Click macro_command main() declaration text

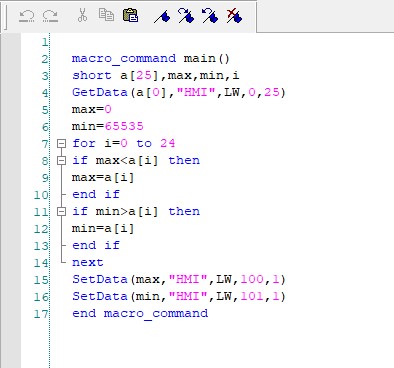[151, 58]
